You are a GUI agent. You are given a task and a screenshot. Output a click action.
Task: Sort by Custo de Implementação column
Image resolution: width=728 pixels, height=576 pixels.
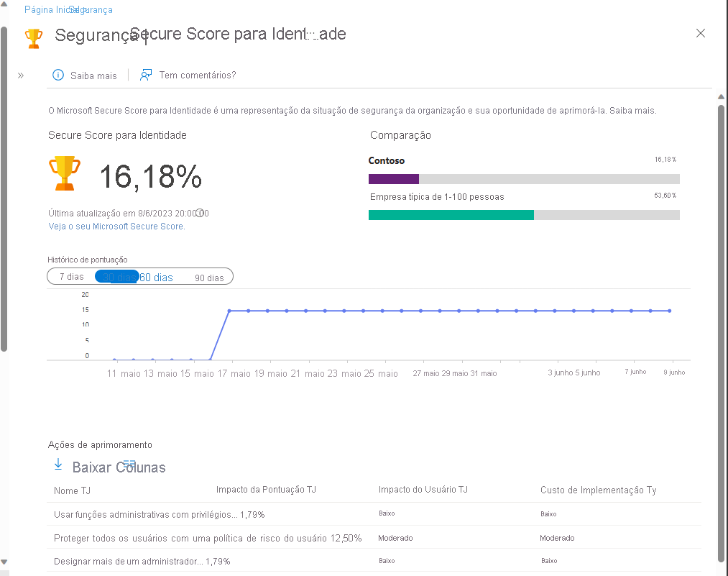(x=599, y=490)
